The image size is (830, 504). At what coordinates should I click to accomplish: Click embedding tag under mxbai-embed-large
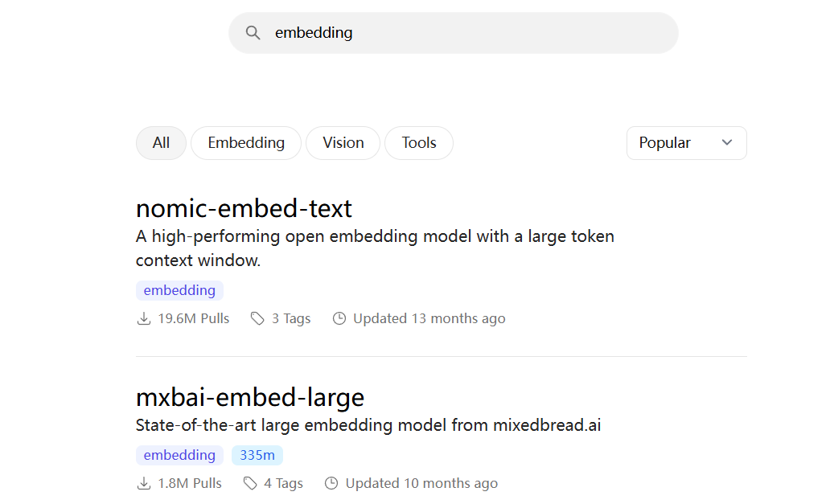coord(179,455)
